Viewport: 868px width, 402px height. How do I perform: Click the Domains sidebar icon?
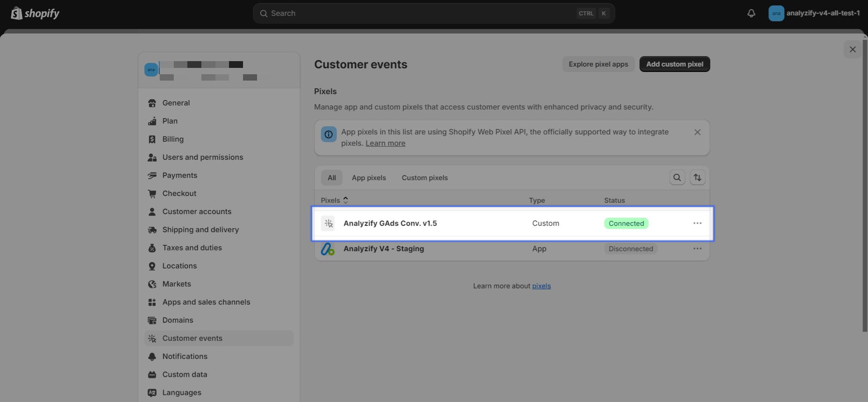pyautogui.click(x=152, y=320)
